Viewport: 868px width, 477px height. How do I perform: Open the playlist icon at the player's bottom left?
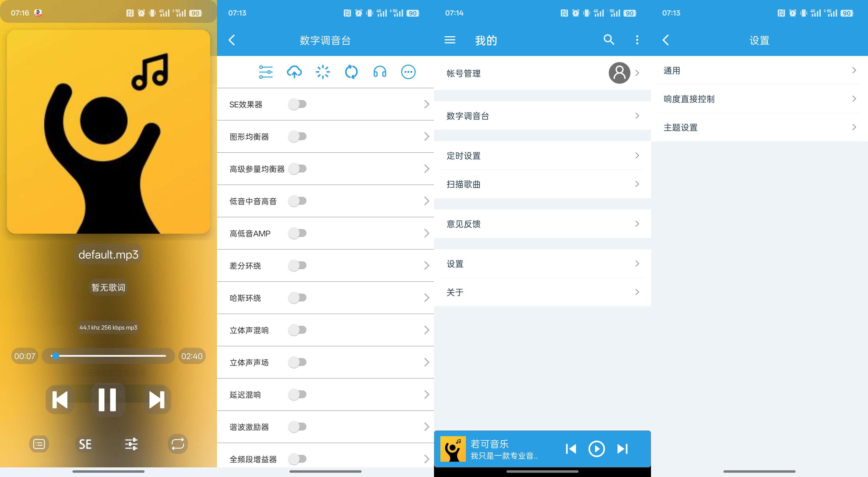(x=39, y=444)
